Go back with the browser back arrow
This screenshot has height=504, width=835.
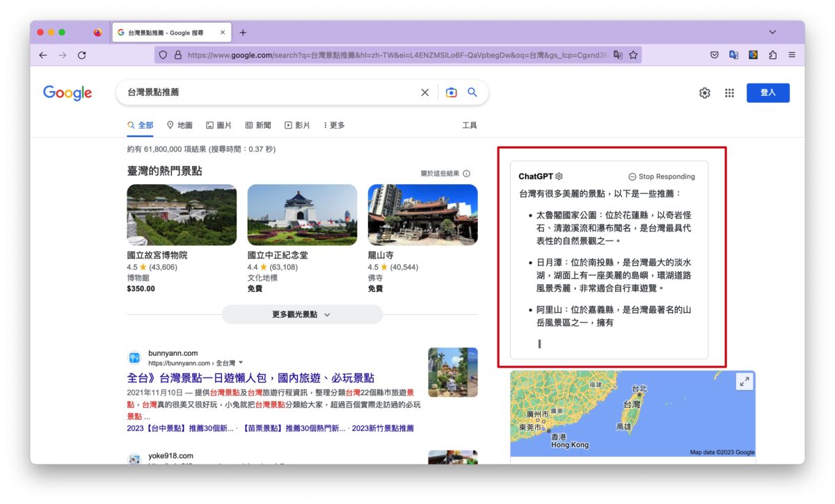pos(43,55)
